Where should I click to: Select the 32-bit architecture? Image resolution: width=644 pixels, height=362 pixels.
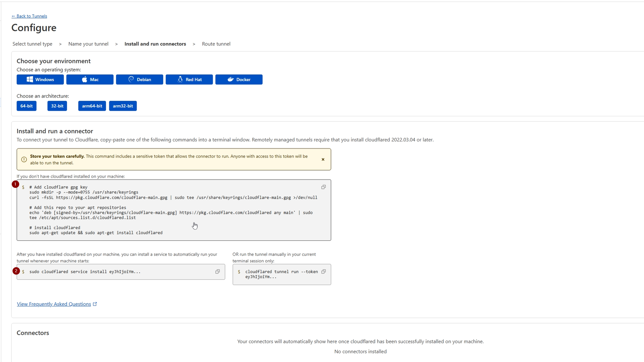(57, 106)
